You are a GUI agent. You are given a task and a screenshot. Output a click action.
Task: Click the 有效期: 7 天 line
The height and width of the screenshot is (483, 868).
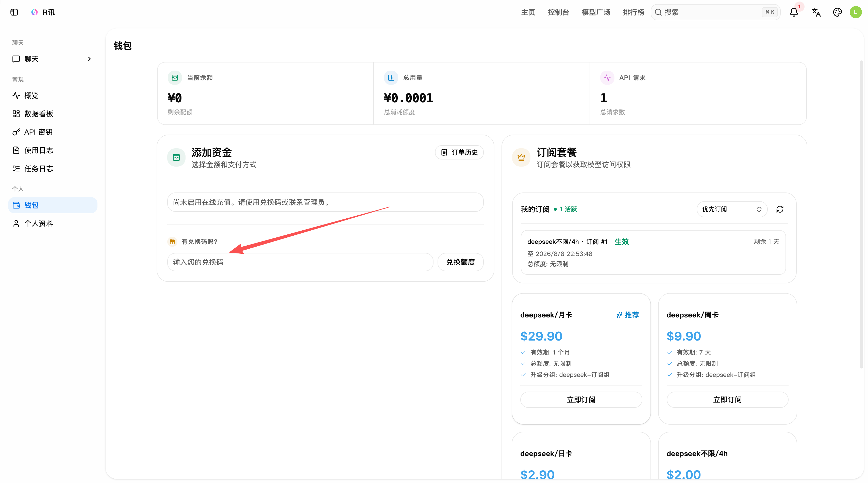click(x=693, y=352)
